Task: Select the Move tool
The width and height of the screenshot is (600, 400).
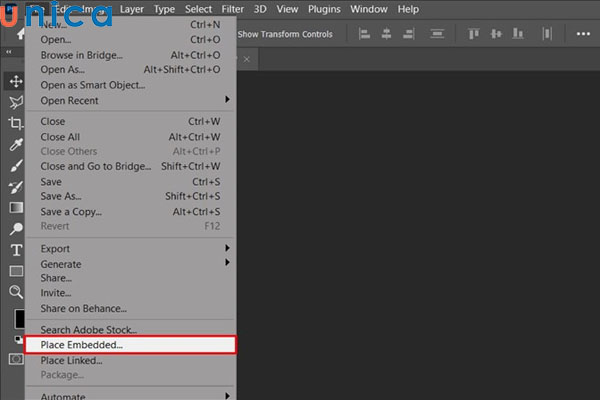Action: (x=16, y=81)
